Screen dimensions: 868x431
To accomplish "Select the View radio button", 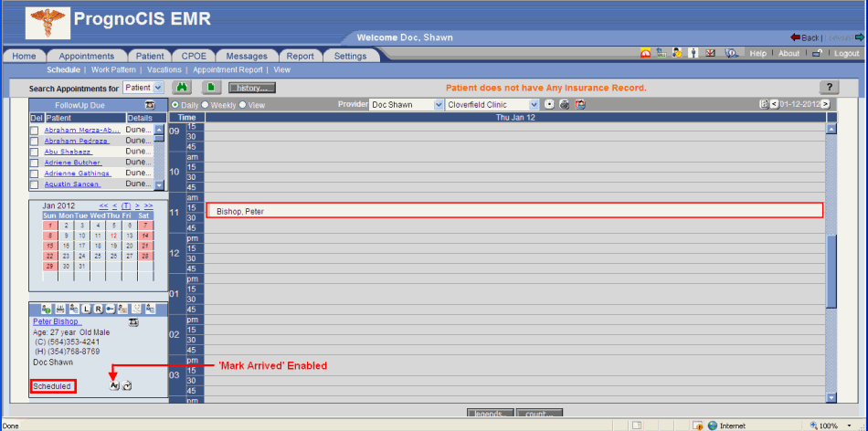I will (242, 105).
